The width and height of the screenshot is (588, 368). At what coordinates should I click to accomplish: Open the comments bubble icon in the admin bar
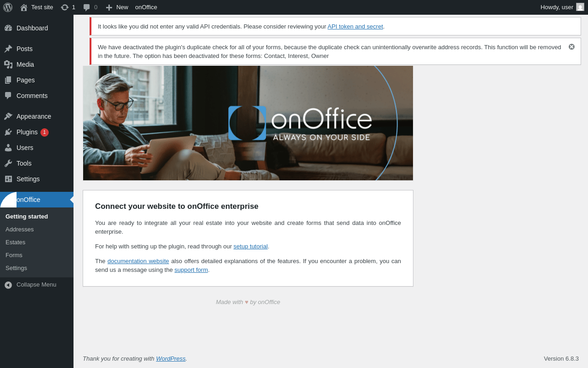(x=86, y=7)
